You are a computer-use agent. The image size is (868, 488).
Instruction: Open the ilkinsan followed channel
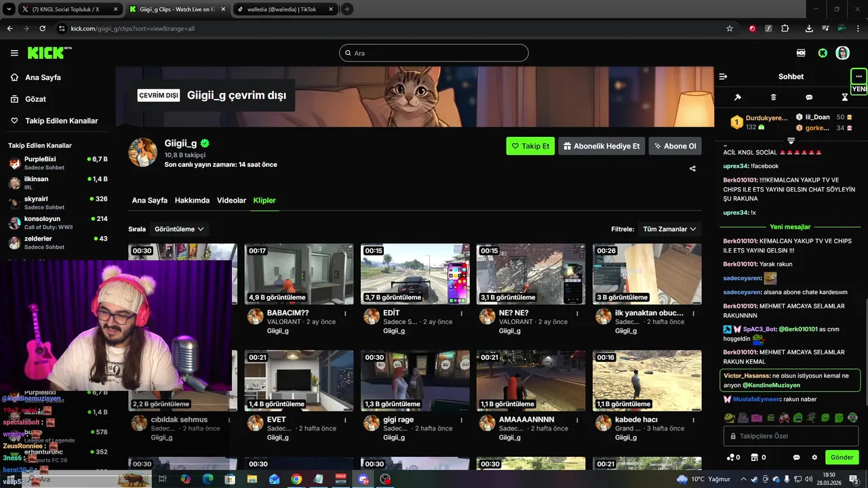(x=58, y=182)
